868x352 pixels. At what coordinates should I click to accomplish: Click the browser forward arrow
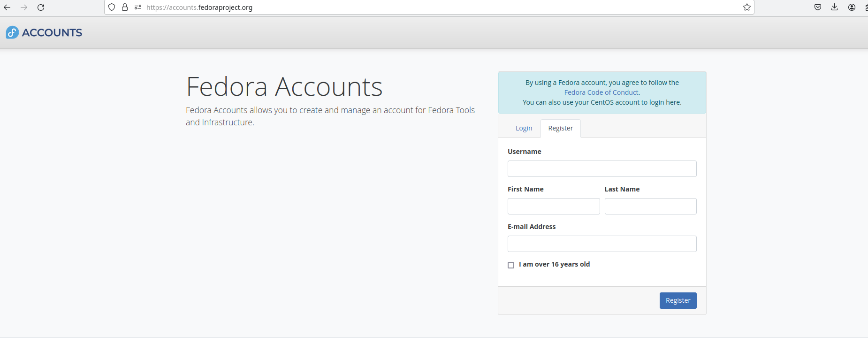[x=24, y=8]
